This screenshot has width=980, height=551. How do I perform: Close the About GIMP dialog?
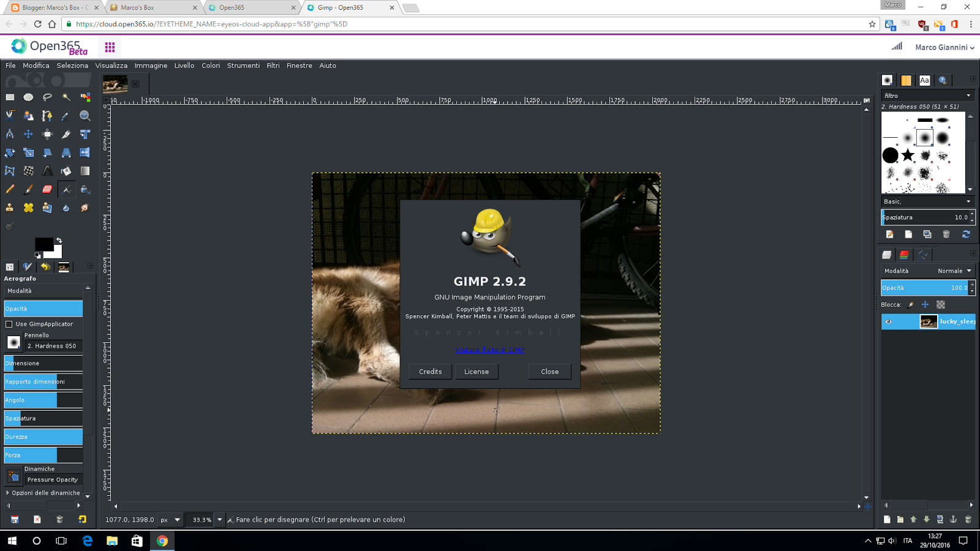click(549, 372)
